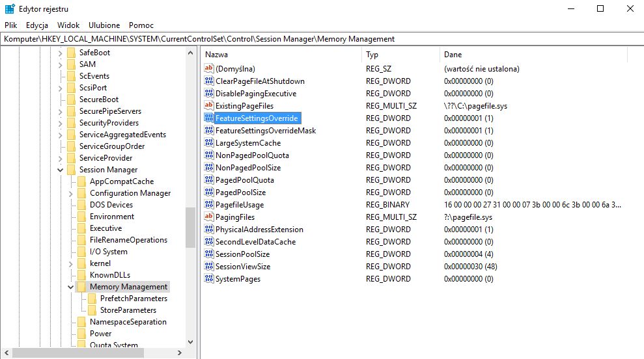Expand the kernel key

[x=70, y=263]
